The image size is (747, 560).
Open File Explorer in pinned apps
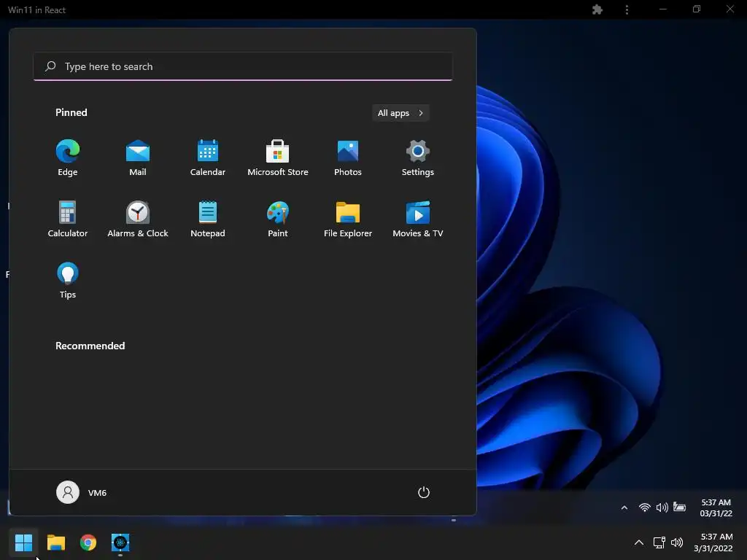point(348,219)
